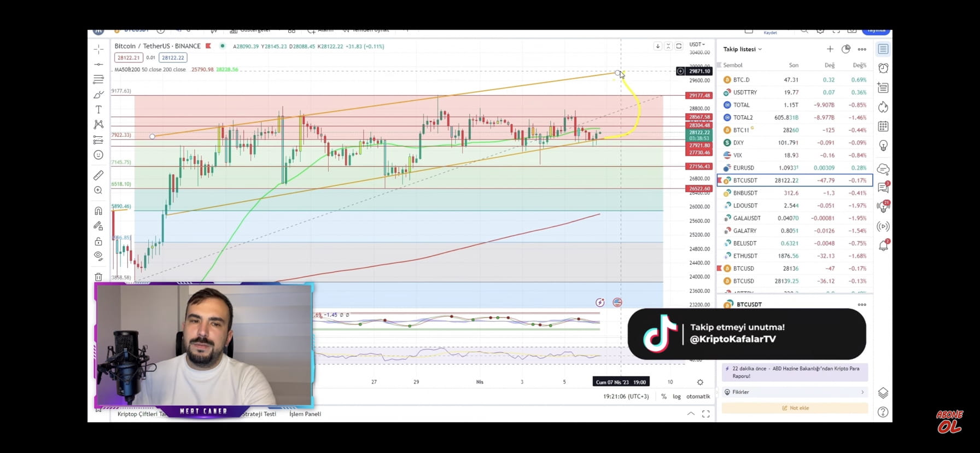Sort watchlist by the Sembol column header

click(733, 65)
